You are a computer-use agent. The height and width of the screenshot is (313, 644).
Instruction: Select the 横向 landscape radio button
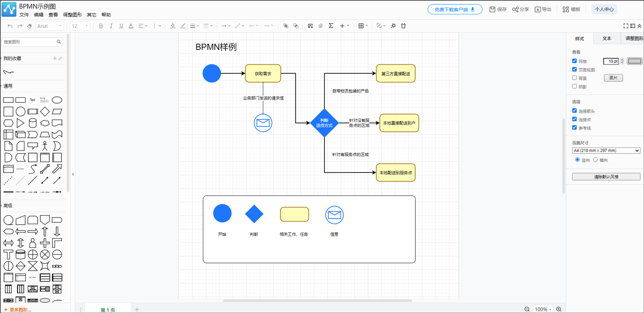point(595,160)
